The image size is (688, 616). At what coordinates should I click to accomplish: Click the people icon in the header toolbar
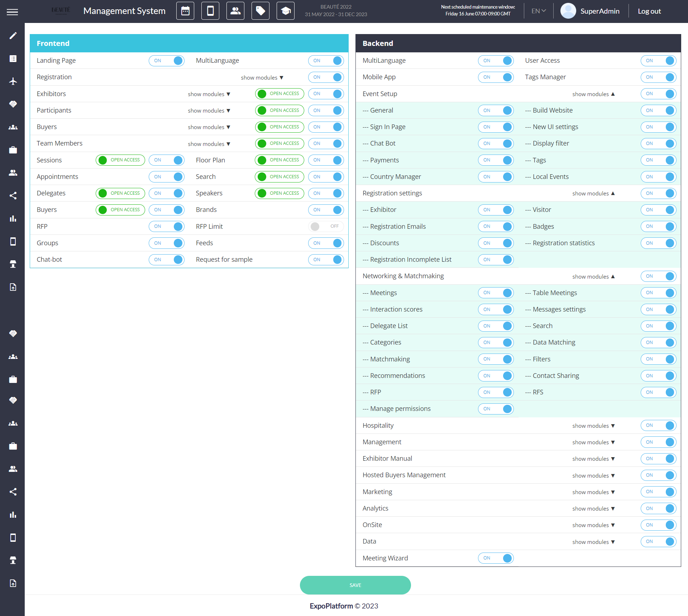235,11
